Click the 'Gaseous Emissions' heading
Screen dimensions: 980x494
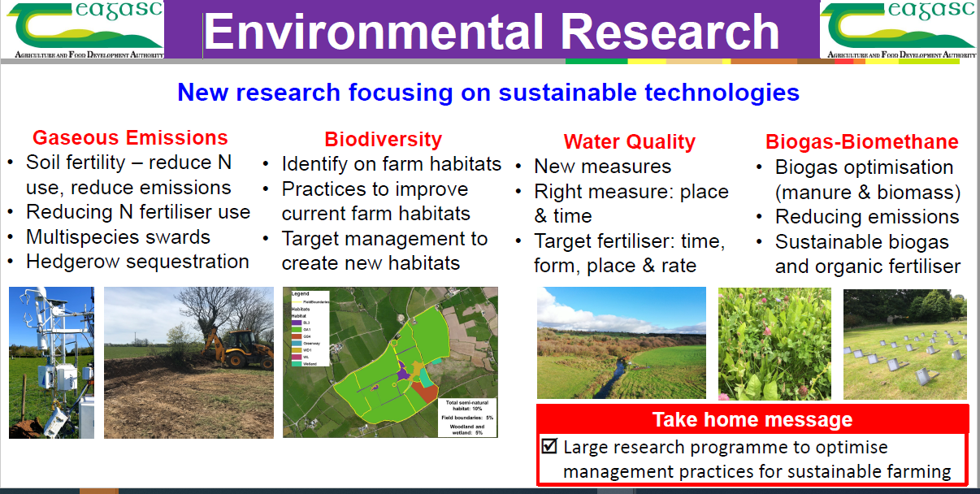(x=130, y=137)
